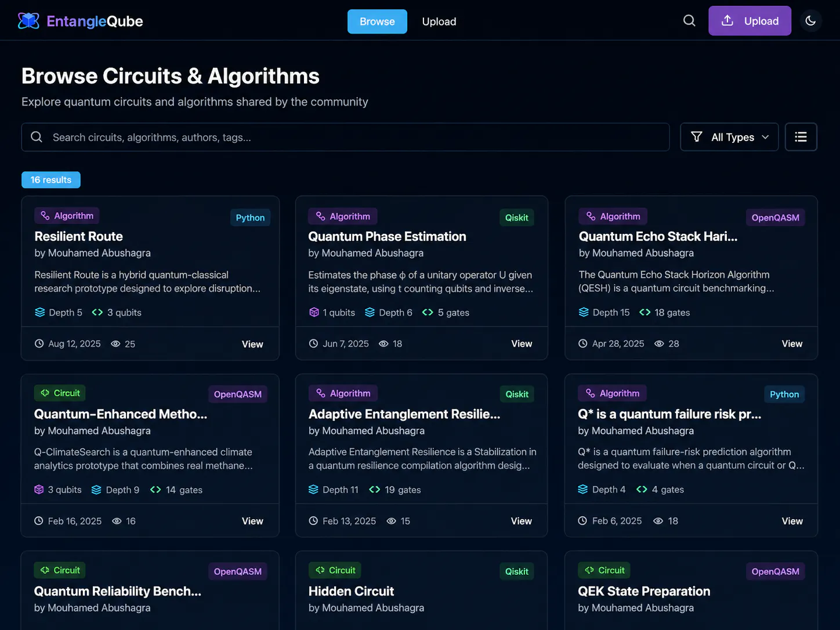Click the EntangleQube logo icon
840x630 pixels.
coord(28,21)
